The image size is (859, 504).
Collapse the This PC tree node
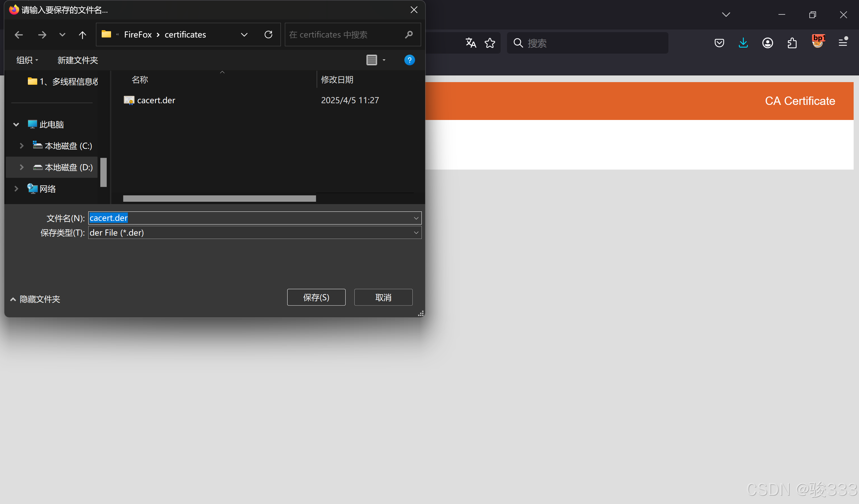coord(16,125)
